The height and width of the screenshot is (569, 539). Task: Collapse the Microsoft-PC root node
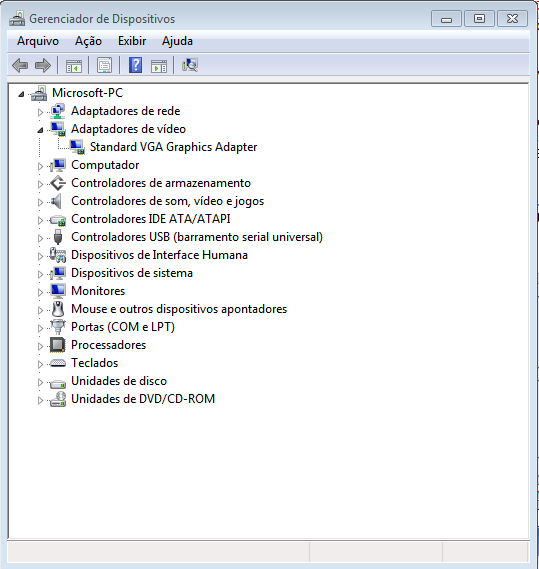21,94
